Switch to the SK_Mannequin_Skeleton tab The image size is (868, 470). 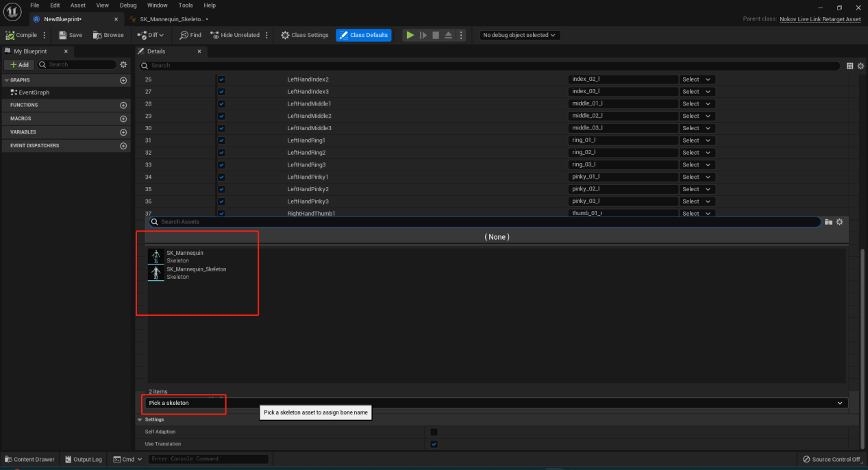click(170, 19)
